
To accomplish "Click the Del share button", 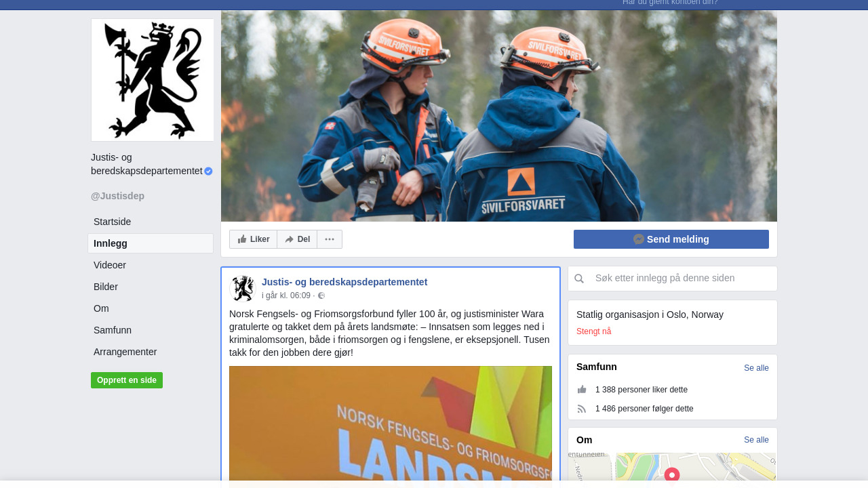I will coord(297,239).
